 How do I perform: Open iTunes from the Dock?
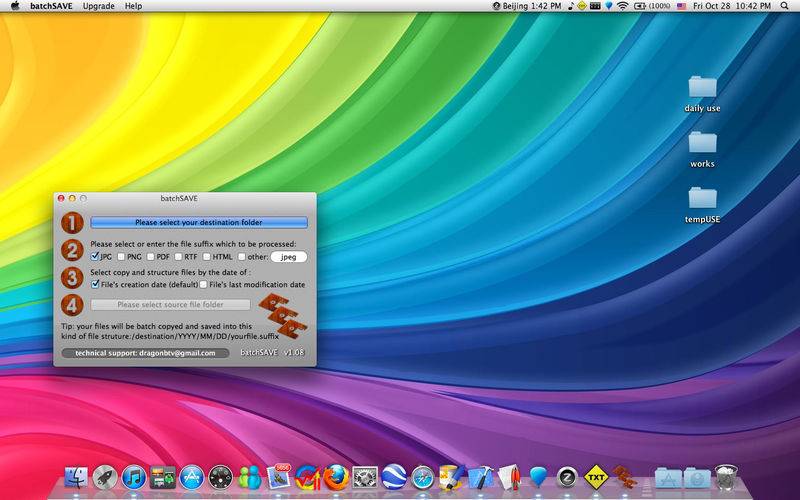pyautogui.click(x=134, y=478)
